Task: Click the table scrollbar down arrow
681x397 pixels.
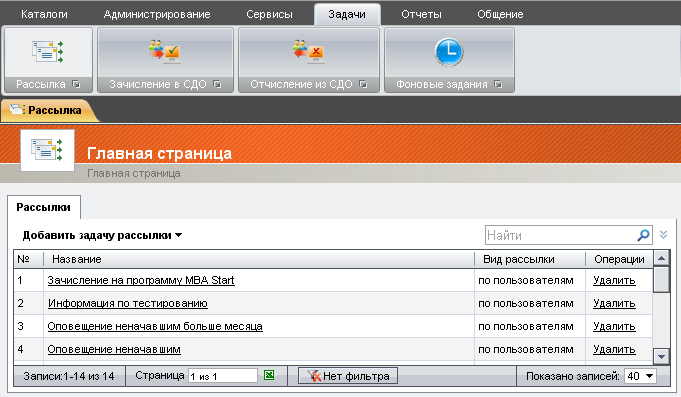Action: click(661, 357)
